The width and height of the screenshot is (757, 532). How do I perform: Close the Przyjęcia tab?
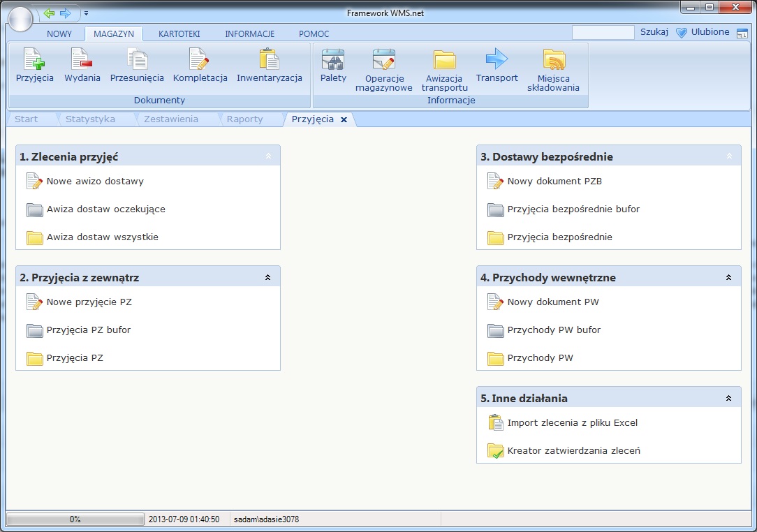pyautogui.click(x=344, y=120)
